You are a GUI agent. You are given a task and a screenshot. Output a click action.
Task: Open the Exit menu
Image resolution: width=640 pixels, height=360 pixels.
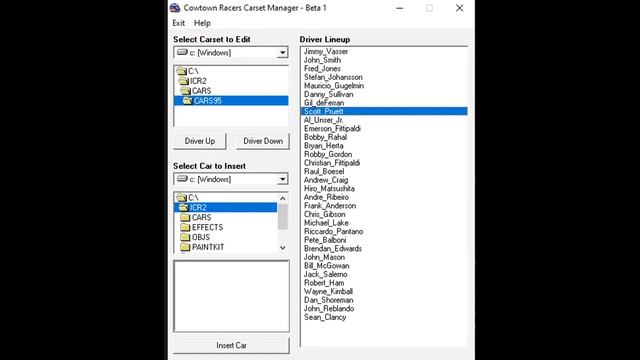click(x=178, y=23)
